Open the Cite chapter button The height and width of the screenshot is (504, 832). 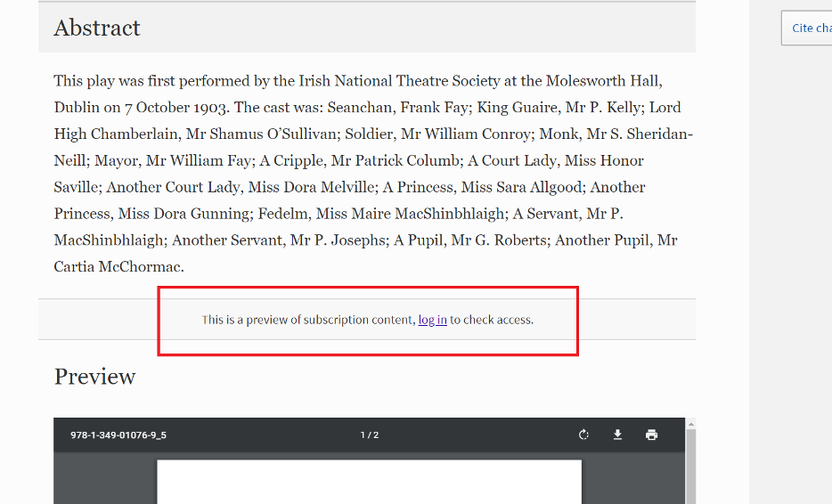coord(806,28)
